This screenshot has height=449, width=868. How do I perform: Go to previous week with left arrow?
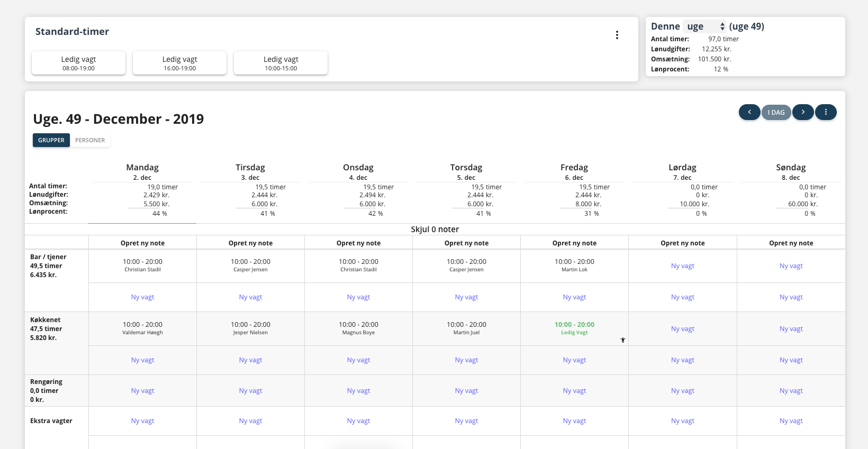(749, 112)
